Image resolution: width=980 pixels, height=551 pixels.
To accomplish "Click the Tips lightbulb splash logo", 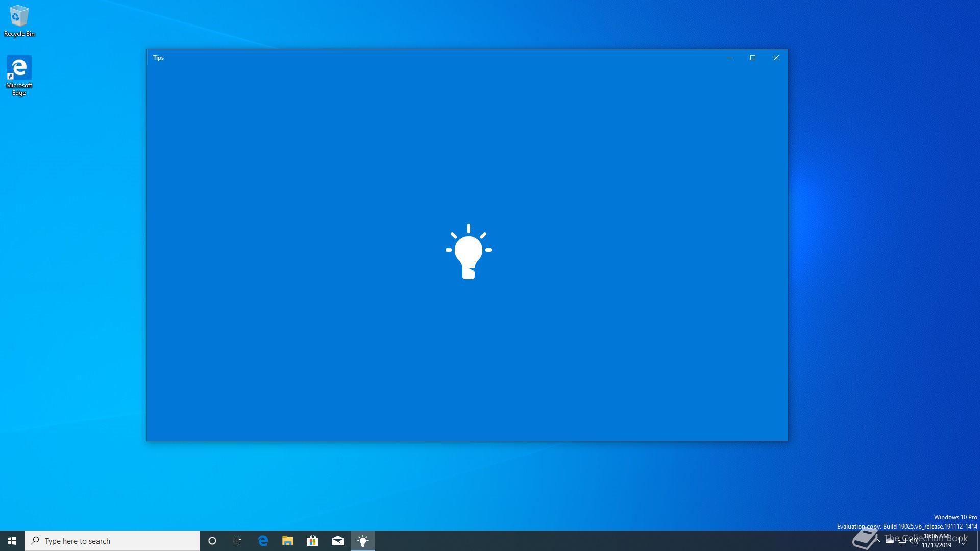I will pos(468,252).
